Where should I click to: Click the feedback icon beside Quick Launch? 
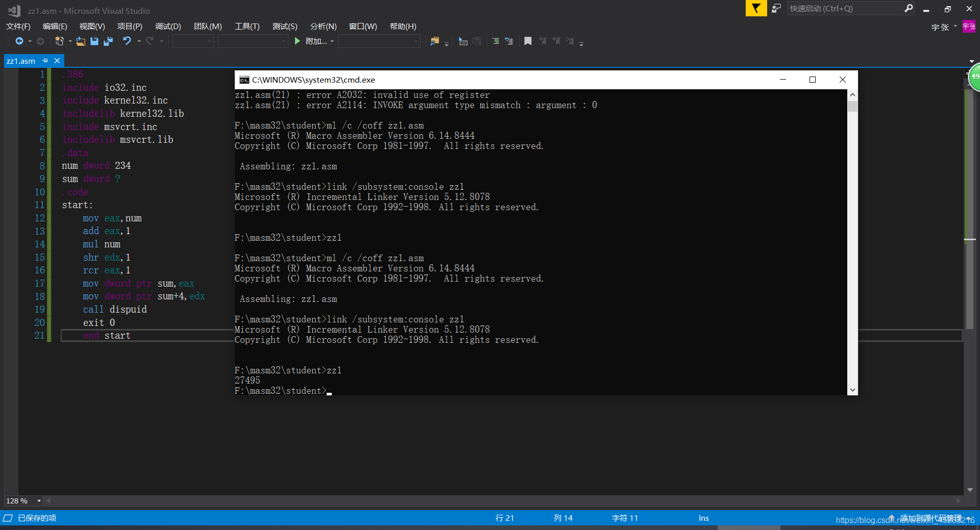pos(776,8)
